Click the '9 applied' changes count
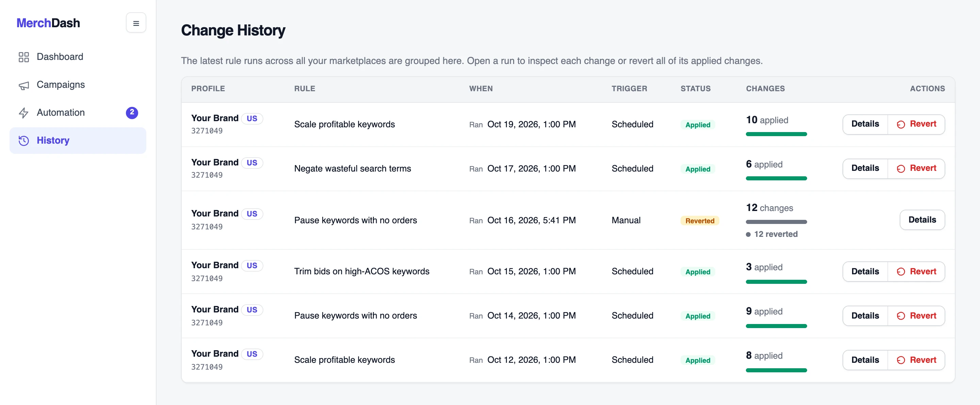980x405 pixels. pyautogui.click(x=764, y=311)
